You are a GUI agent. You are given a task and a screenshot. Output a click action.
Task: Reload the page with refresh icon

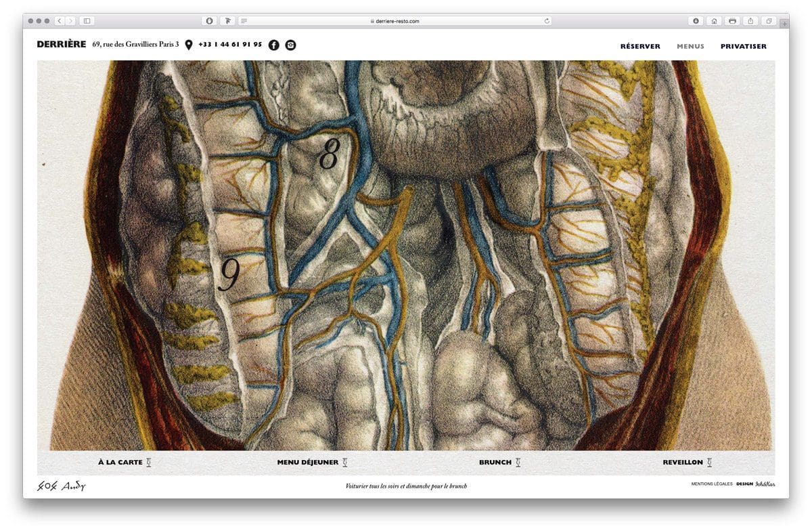547,21
